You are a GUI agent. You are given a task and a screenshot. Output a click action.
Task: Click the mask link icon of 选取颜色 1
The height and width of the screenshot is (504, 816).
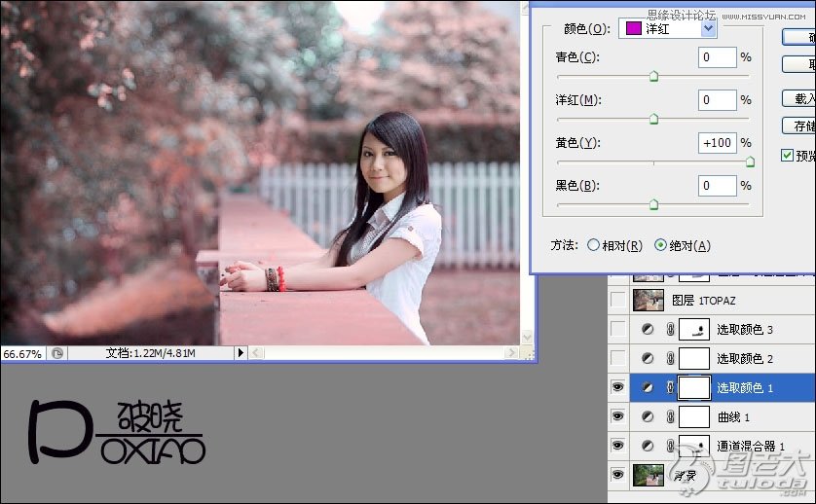coord(670,387)
